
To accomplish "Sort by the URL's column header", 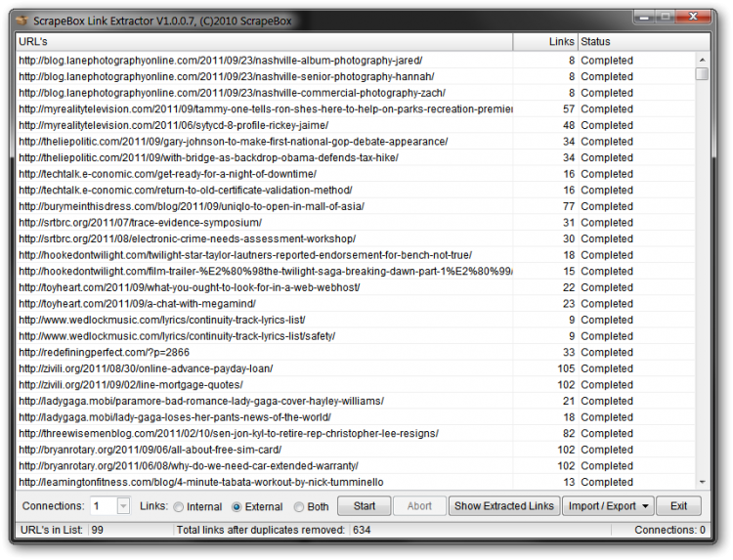I will pyautogui.click(x=264, y=42).
